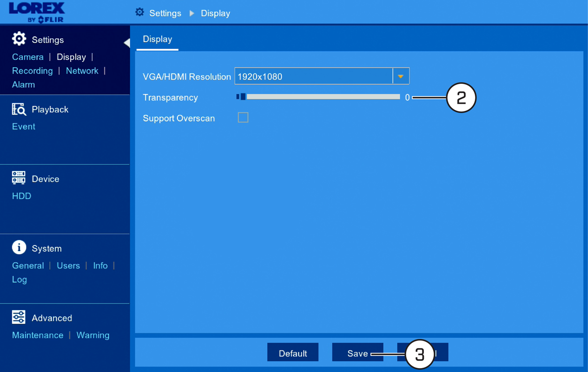588x372 pixels.
Task: Click the Default button
Action: pos(293,353)
